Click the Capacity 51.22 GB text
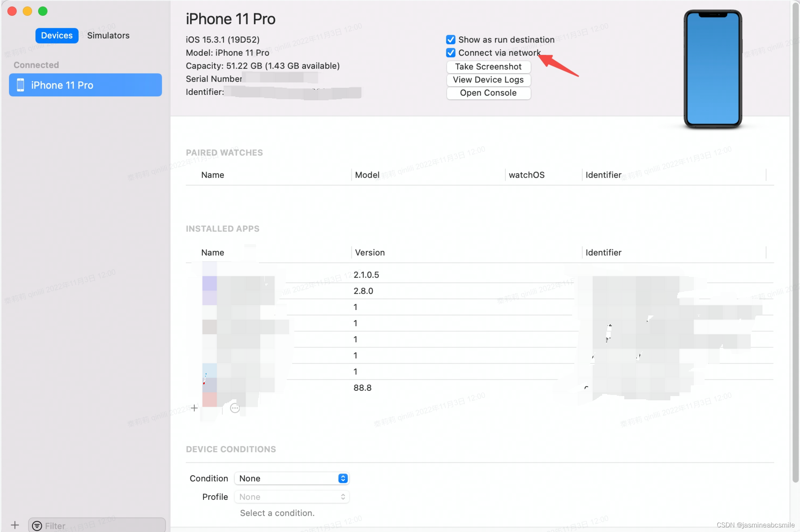The height and width of the screenshot is (532, 800). point(263,66)
